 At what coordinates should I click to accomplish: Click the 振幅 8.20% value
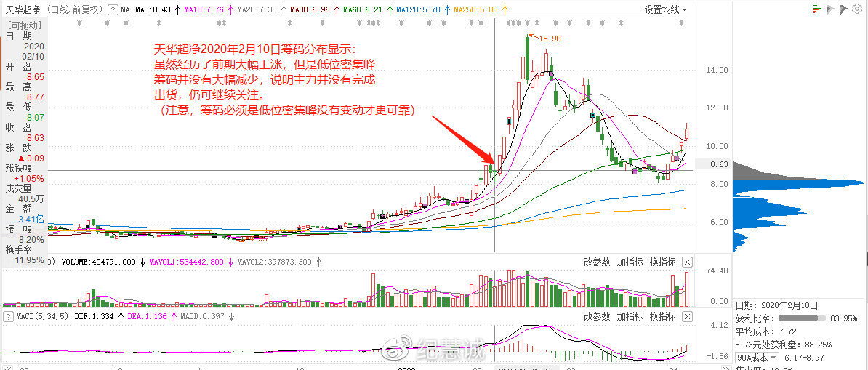click(31, 240)
